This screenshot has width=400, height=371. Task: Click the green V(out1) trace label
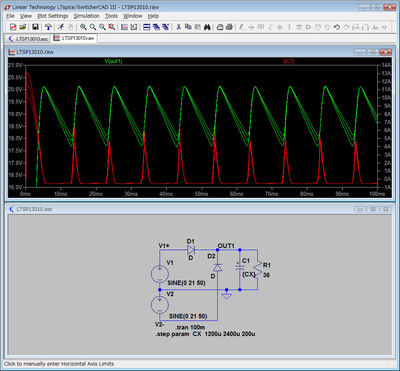point(113,61)
